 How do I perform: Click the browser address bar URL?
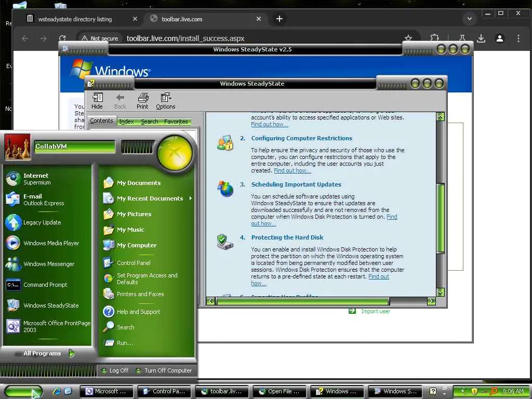pos(185,38)
